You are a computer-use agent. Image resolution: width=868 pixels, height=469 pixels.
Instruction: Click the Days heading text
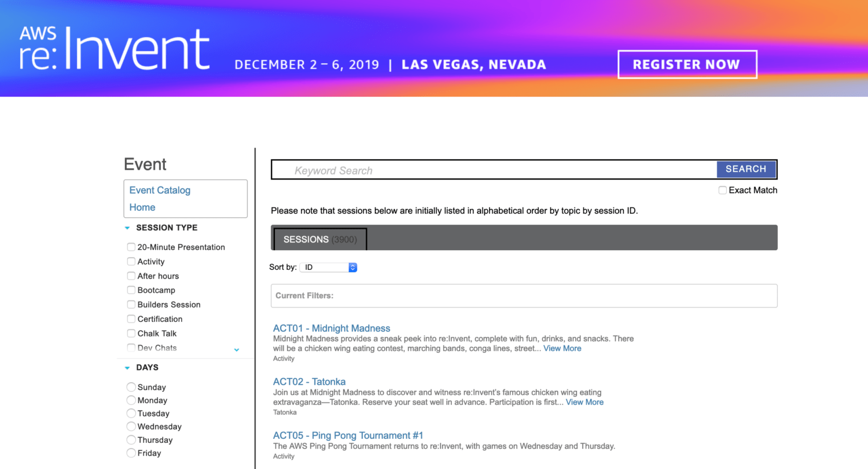tap(147, 368)
